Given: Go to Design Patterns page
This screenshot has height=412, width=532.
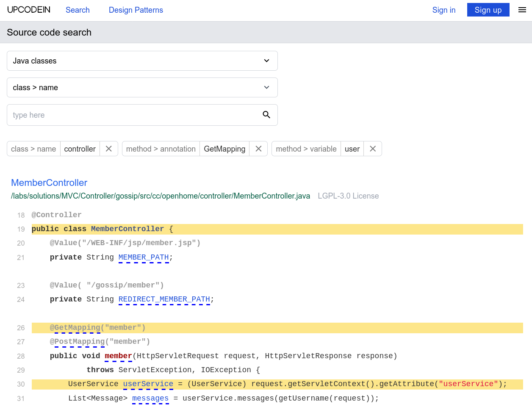Looking at the screenshot, I should click(136, 10).
